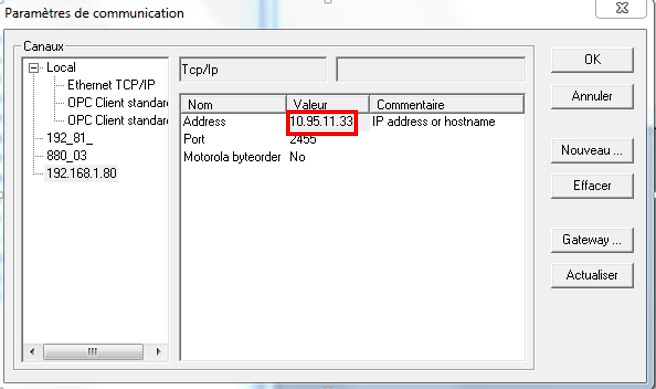Click the Nom column header
Screen dimensions: 656x389
(x=233, y=104)
